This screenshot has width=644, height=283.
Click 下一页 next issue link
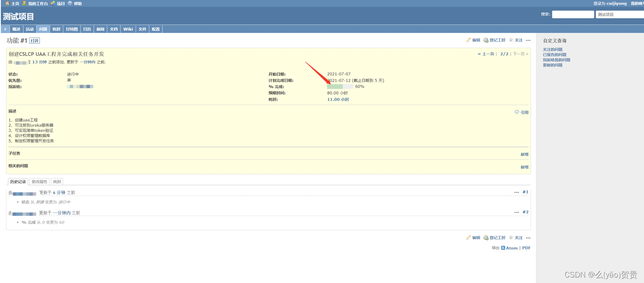pyautogui.click(x=520, y=54)
